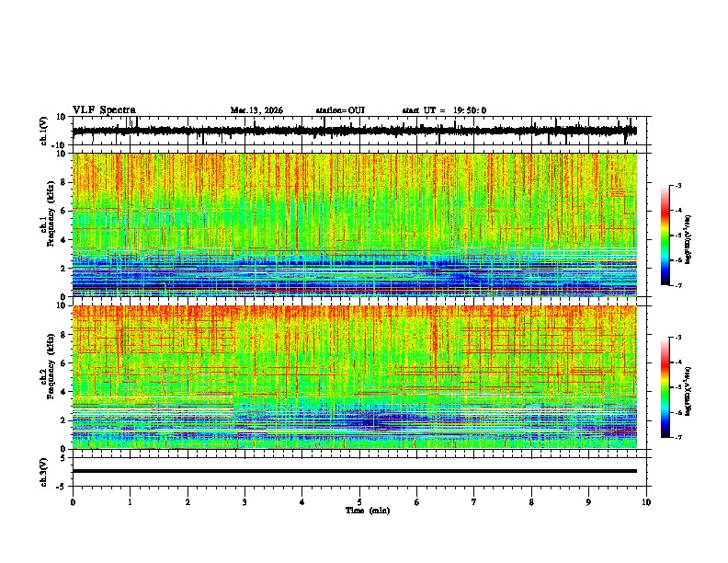Click the ch.2 color bar log(PSD) label
This screenshot has width=728, height=563.
tap(688, 391)
